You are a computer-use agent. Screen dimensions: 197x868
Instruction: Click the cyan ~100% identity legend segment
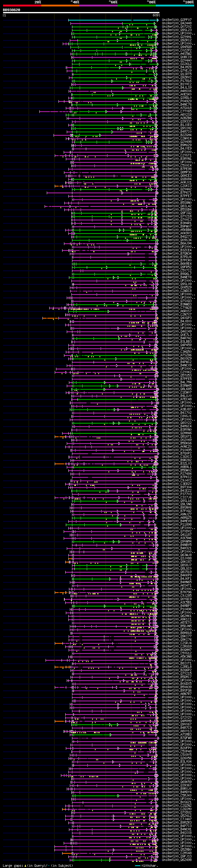(175, 6)
